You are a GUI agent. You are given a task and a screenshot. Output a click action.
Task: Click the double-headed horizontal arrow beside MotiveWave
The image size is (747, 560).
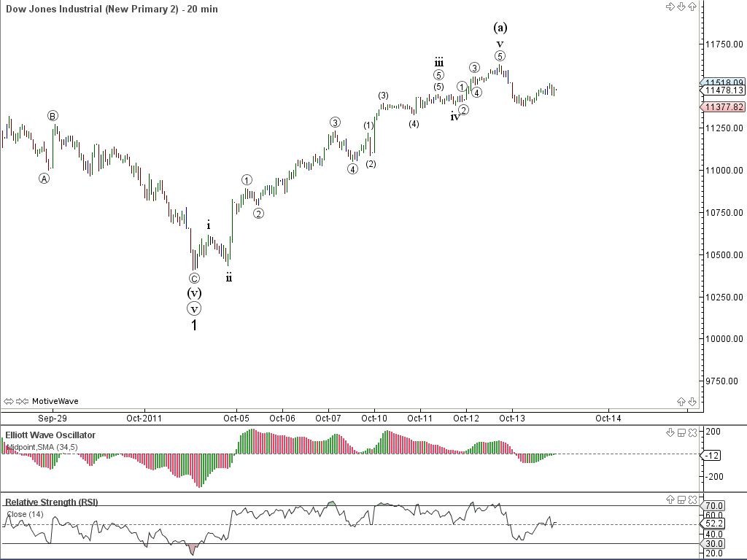tap(9, 401)
